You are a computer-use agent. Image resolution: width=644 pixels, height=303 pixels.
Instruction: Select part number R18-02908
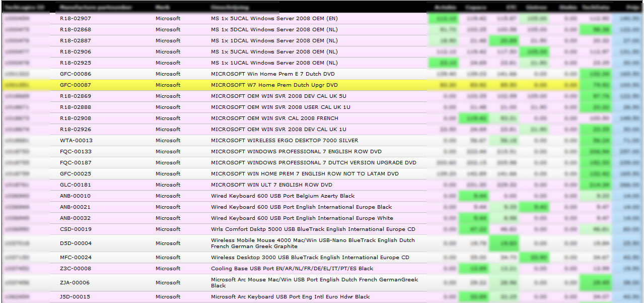76,118
